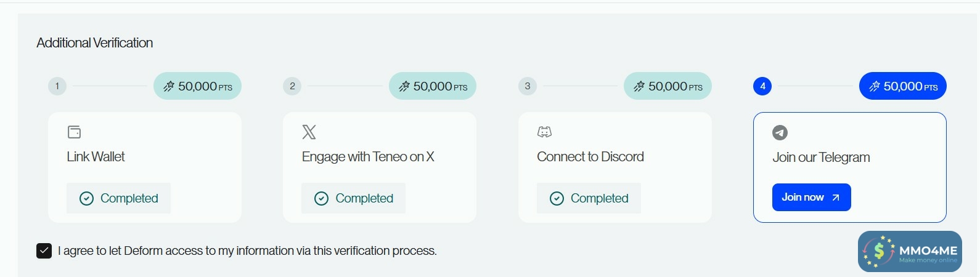Click Completed checkmark icon under Link Wallet
980x277 pixels.
pos(87,198)
